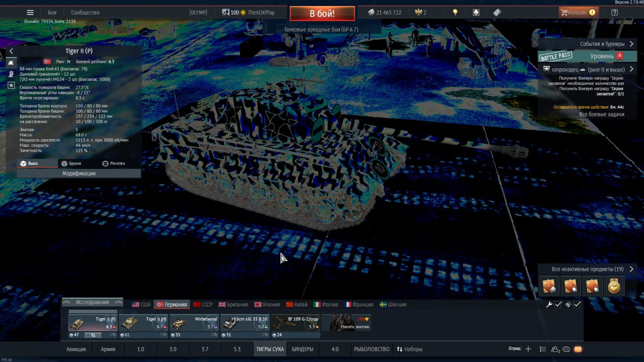Screen dimensions: 644x362
Task: Switch to the Армия preset
Action: tap(108, 349)
